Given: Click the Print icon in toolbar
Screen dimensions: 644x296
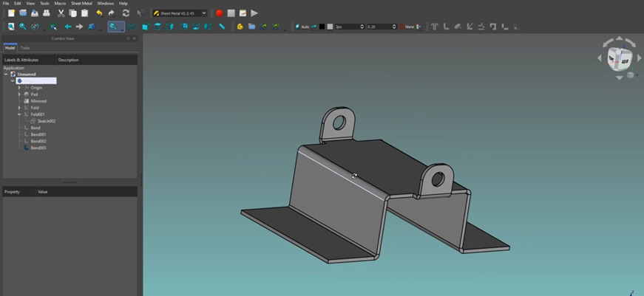Looking at the screenshot, I should pos(47,13).
